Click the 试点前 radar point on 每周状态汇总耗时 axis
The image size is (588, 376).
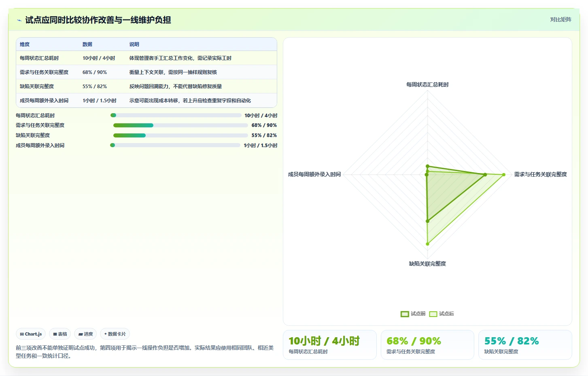pos(427,166)
